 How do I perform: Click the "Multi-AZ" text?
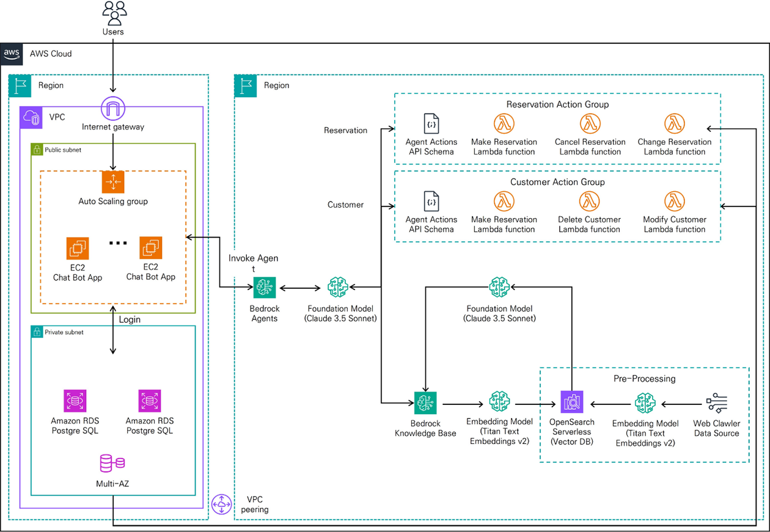pyautogui.click(x=112, y=484)
